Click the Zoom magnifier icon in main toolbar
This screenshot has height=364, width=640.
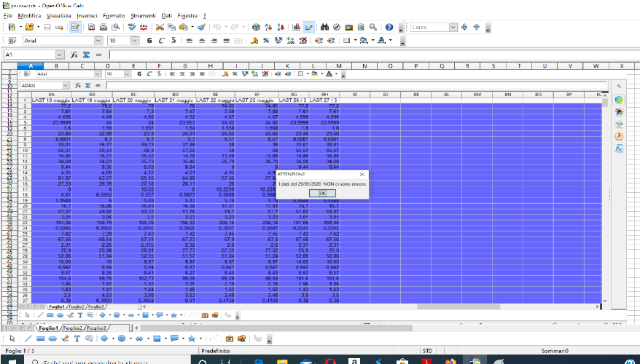[372, 28]
